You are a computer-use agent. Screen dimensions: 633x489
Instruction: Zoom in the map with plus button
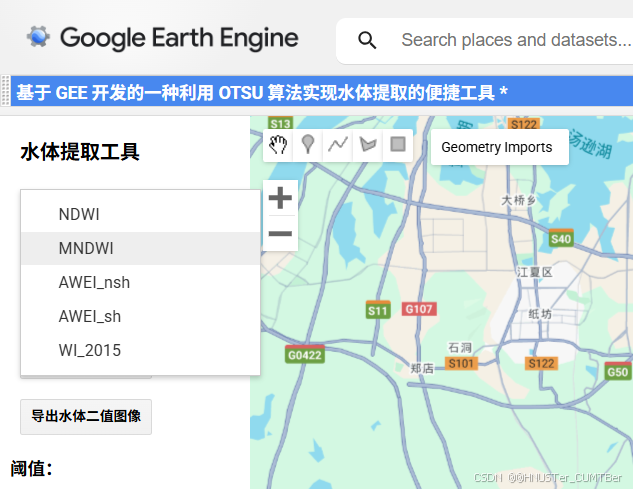pos(280,198)
